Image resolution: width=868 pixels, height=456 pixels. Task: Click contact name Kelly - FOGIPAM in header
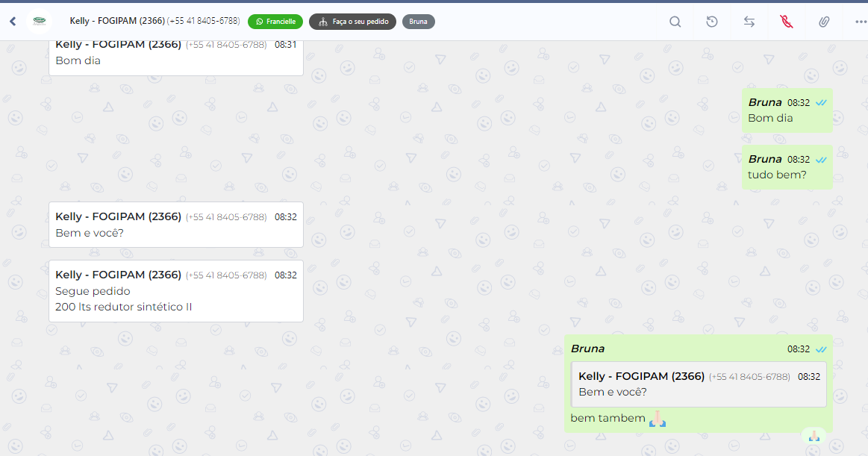click(x=154, y=21)
